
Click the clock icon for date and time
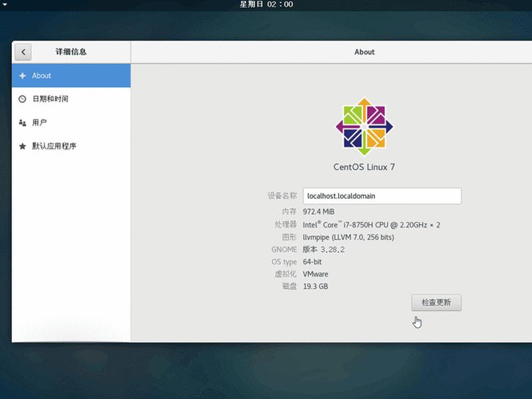coord(23,99)
